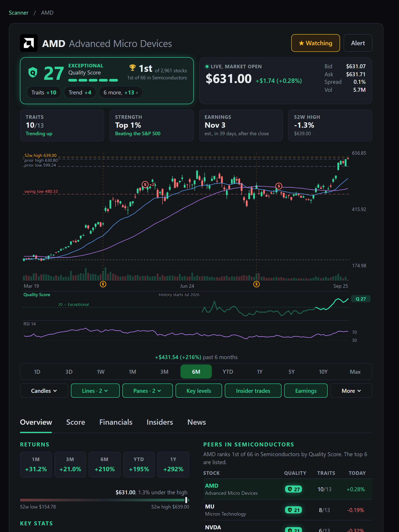
Task: Open the More options dropdown
Action: (351, 391)
